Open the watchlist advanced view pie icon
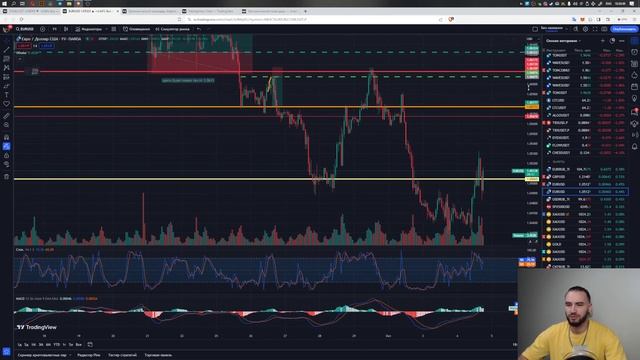 point(612,41)
